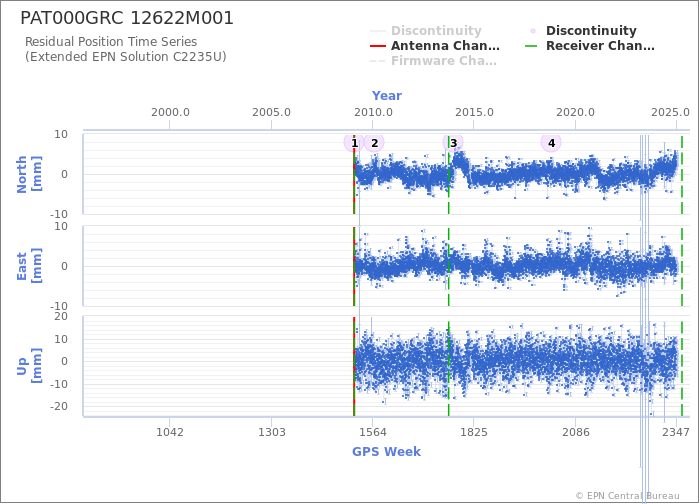Click the 1042 GPS week tick label
This screenshot has width=700, height=504.
pos(170,432)
